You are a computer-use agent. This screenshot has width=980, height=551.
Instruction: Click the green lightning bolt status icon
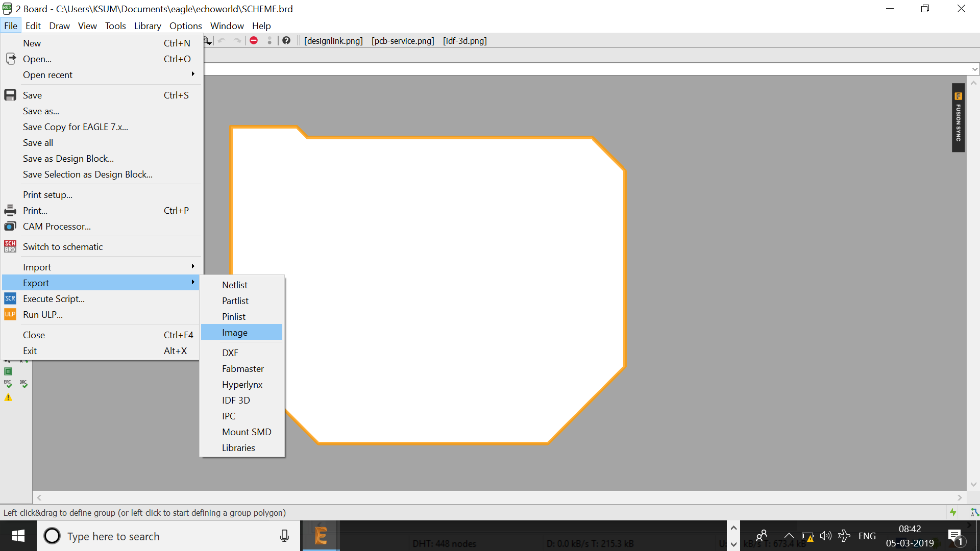[x=953, y=512]
